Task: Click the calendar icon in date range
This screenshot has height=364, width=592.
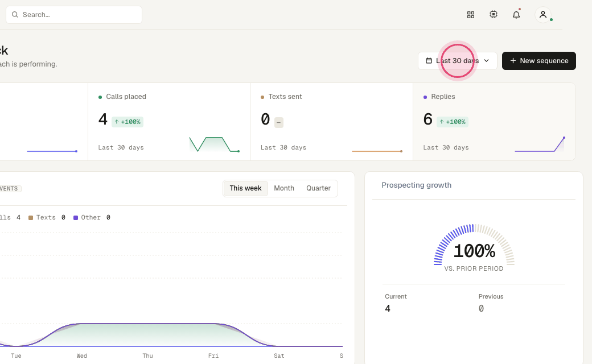Action: click(x=429, y=61)
